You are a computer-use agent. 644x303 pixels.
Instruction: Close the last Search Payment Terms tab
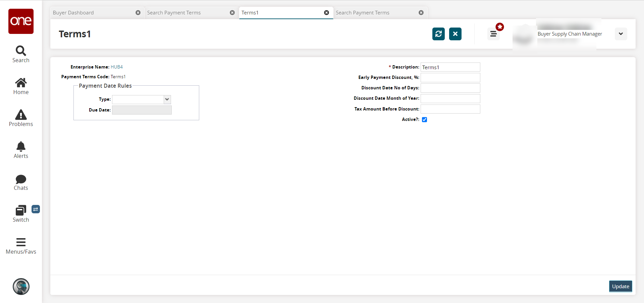point(421,13)
